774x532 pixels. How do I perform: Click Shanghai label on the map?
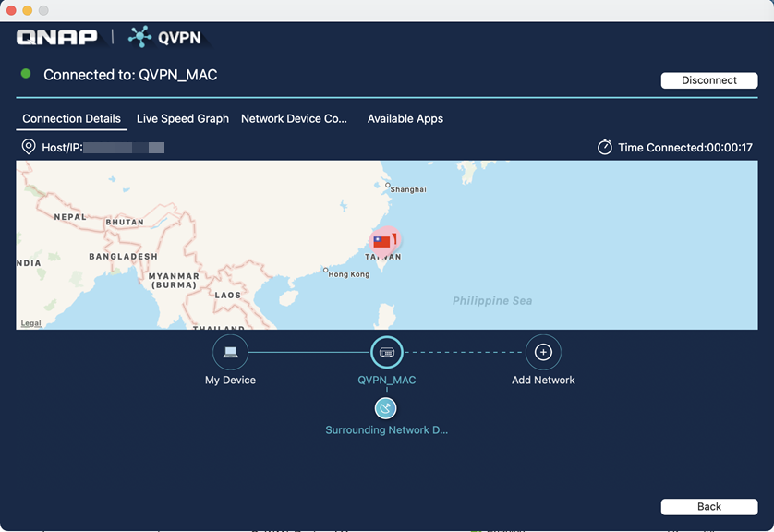click(x=407, y=189)
